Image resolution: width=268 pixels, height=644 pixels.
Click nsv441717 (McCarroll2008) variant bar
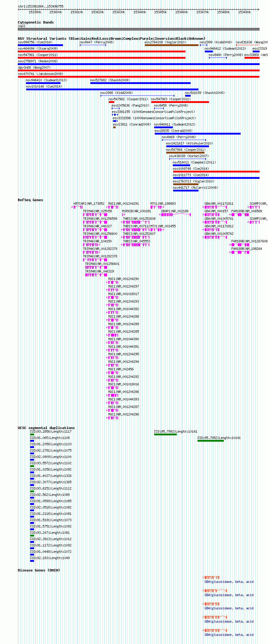click(186, 191)
